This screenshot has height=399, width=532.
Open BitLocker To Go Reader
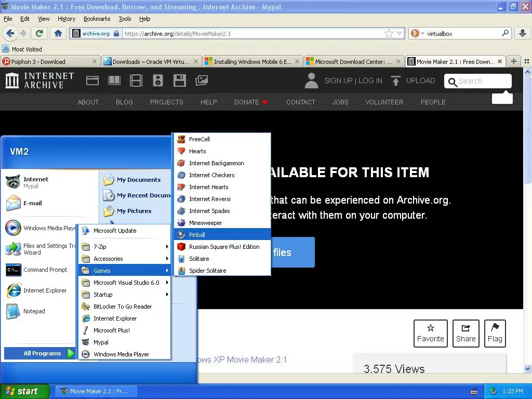[125, 307]
